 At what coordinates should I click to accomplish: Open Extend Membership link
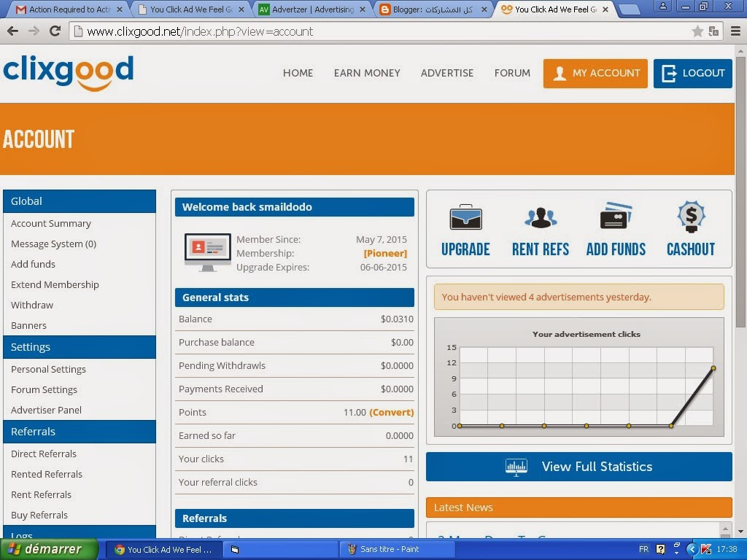coord(55,285)
